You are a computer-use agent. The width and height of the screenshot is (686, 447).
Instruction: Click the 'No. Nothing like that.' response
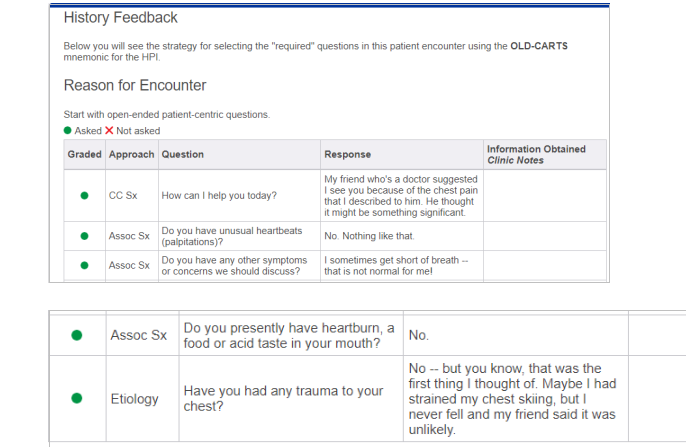point(369,236)
